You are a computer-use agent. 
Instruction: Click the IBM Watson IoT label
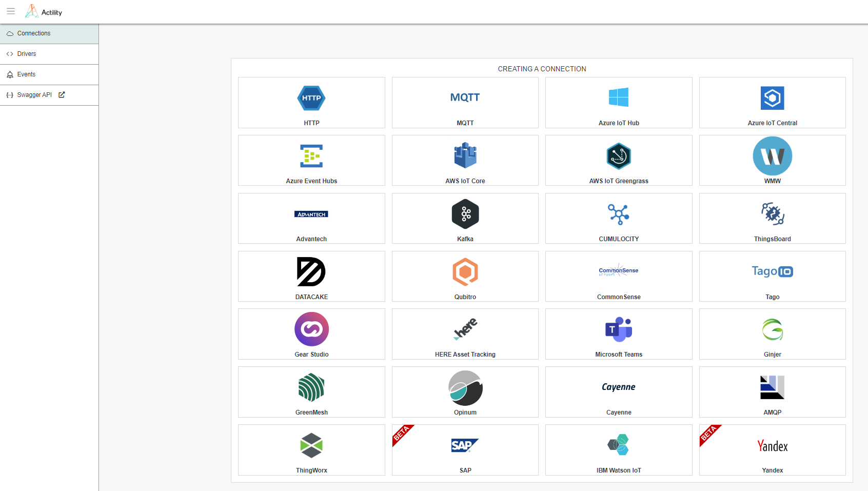tap(619, 470)
